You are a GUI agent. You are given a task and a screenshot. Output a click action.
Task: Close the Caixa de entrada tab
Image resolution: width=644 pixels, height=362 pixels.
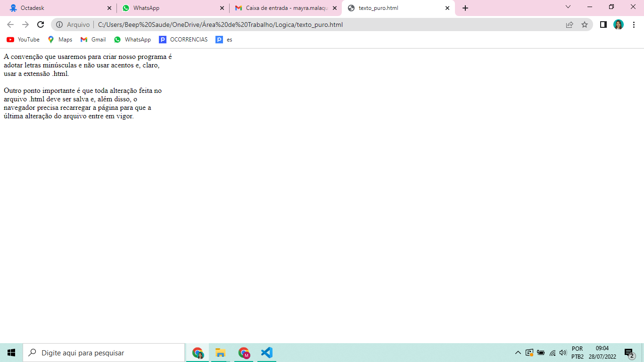click(x=335, y=8)
